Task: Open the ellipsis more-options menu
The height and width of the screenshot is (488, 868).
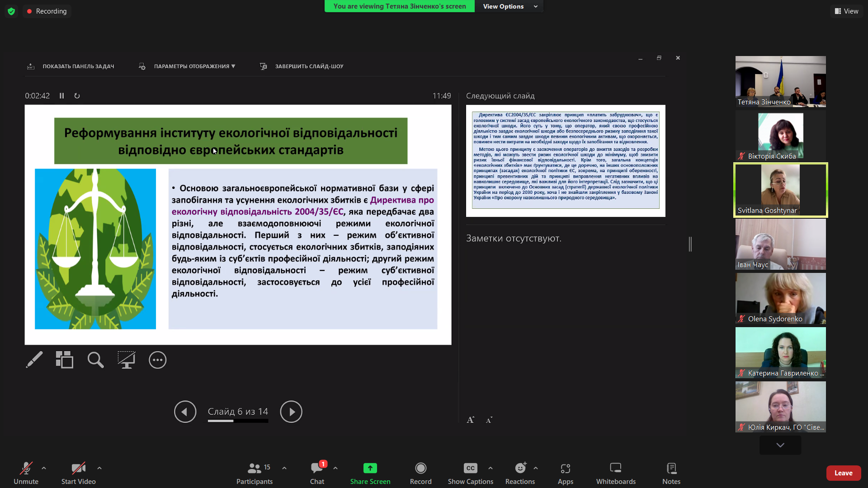Action: click(x=157, y=360)
